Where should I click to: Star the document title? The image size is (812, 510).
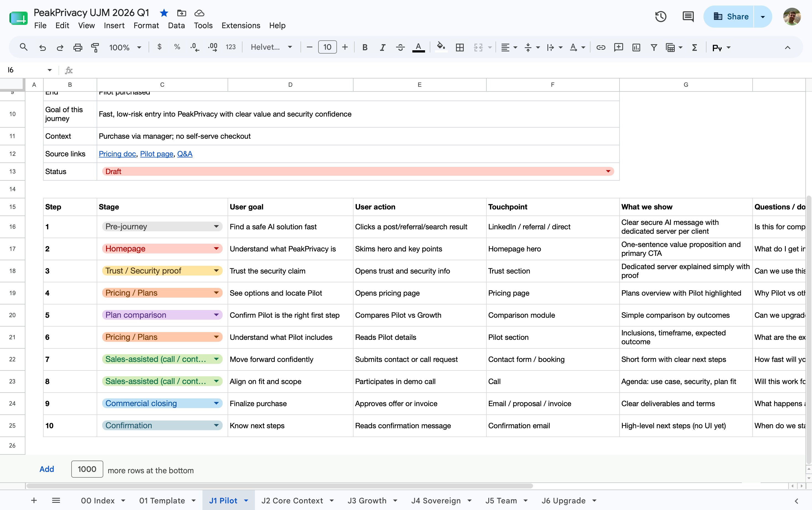click(164, 13)
